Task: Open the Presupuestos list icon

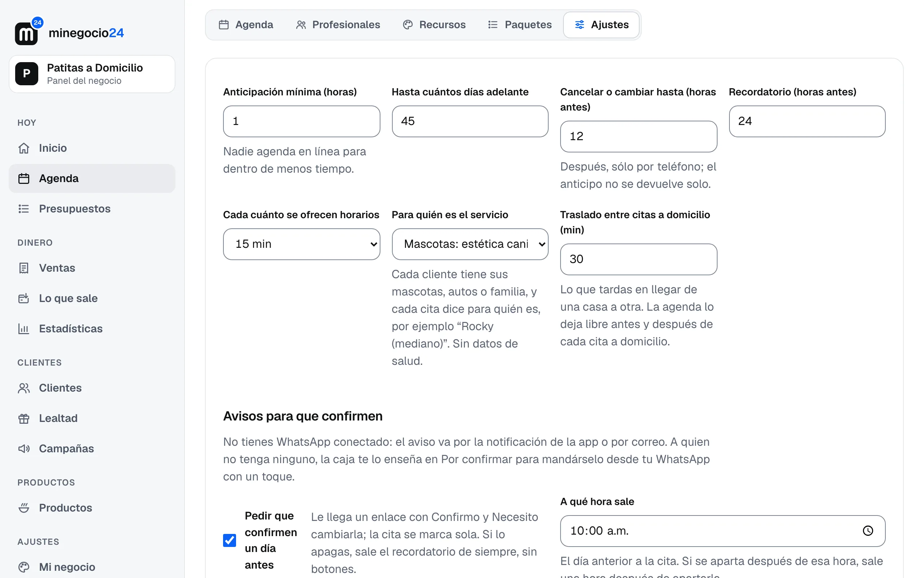Action: 24,209
